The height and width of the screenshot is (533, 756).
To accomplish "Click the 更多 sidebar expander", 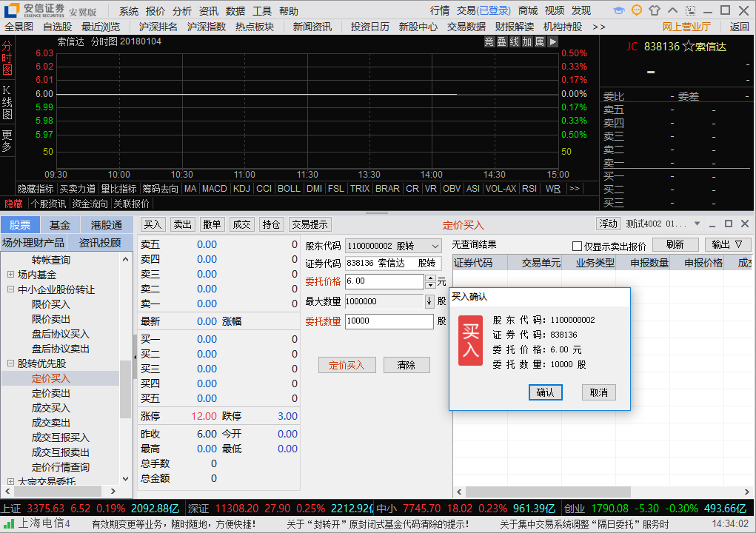I will pos(7,141).
